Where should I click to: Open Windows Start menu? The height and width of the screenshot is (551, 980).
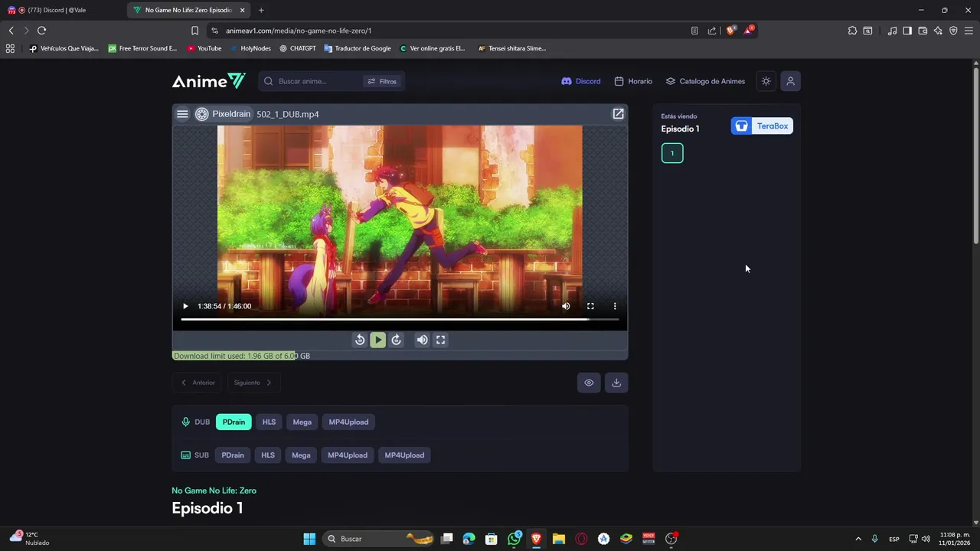coord(309,539)
